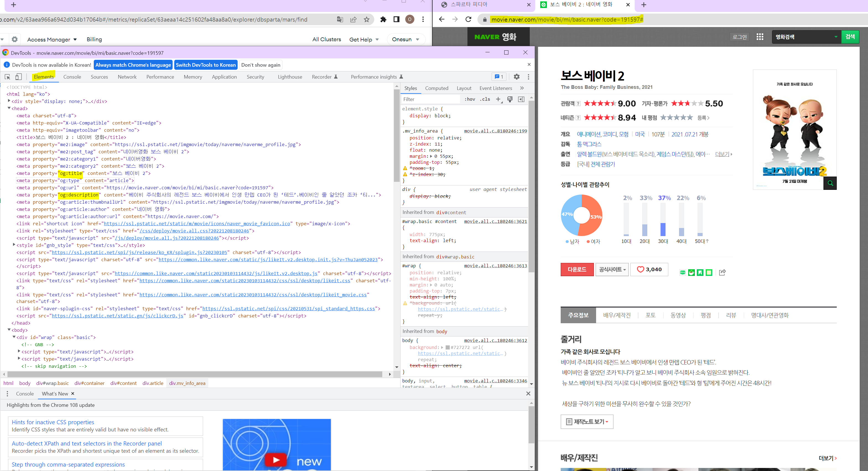
Task: Share the movie to Naver Cafe
Action: click(692, 272)
